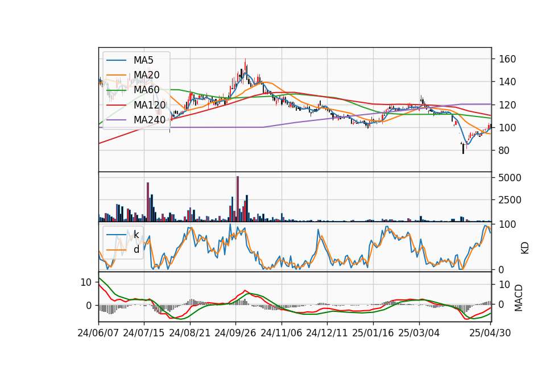This screenshot has height=392, width=546.
Task: Click the volume axis label 2500
Action: (510, 200)
